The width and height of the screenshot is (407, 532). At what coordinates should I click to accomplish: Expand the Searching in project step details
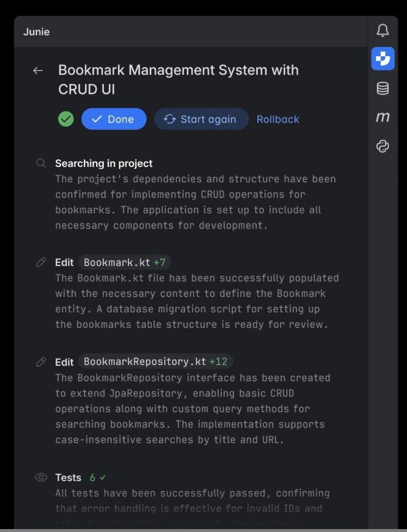[x=103, y=163]
